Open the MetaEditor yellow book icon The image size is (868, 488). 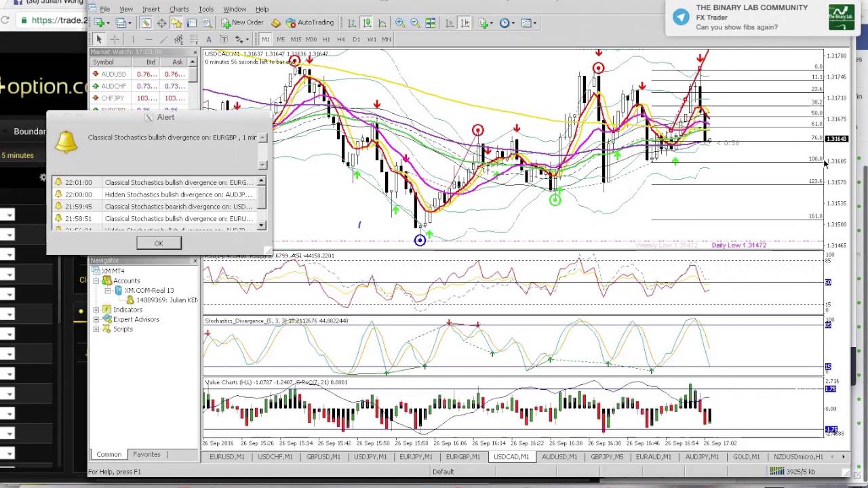[276, 23]
